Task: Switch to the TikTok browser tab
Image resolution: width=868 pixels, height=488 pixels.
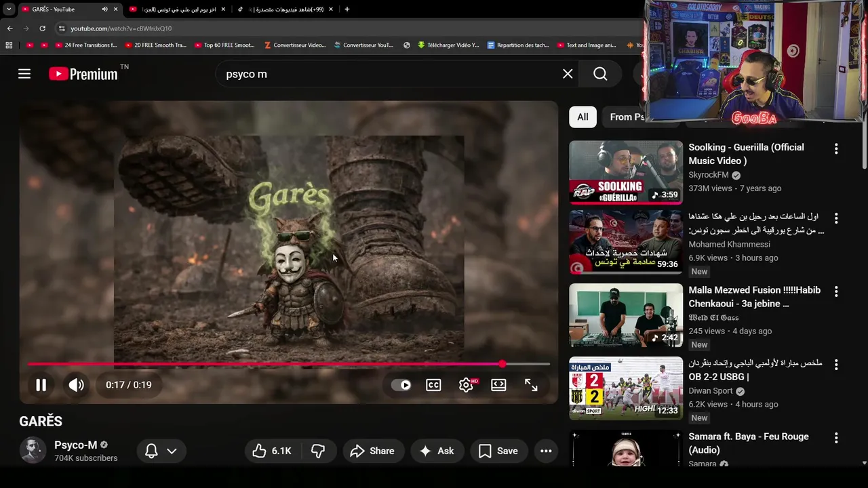Action: [285, 9]
